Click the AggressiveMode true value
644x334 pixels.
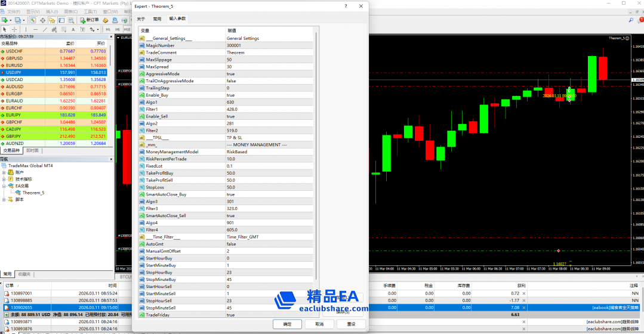point(230,74)
